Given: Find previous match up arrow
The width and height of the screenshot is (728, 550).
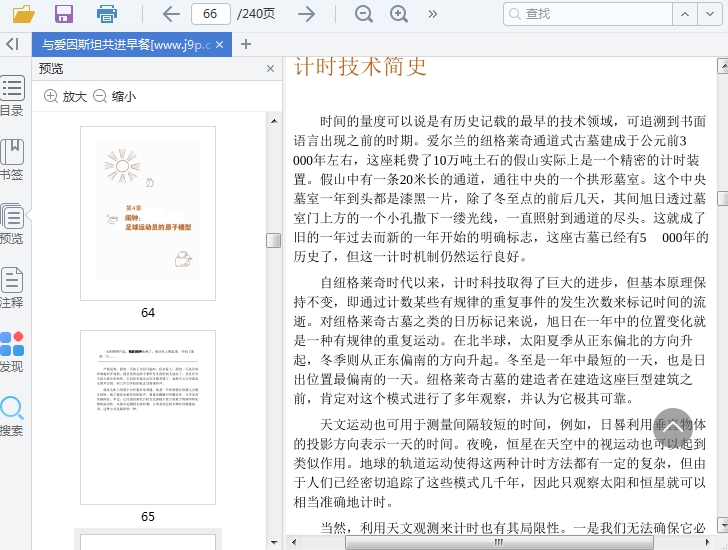Looking at the screenshot, I should (x=685, y=14).
